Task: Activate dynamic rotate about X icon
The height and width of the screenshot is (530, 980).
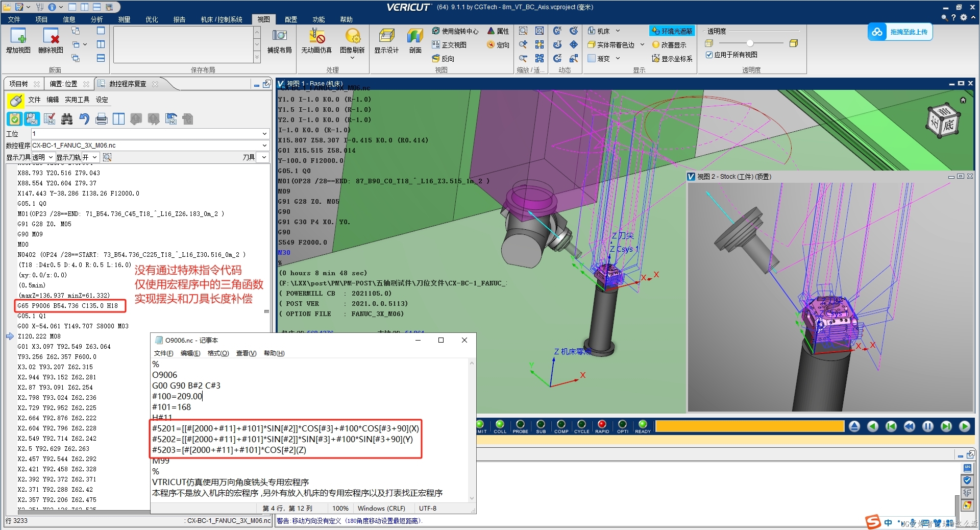Action: [x=557, y=31]
